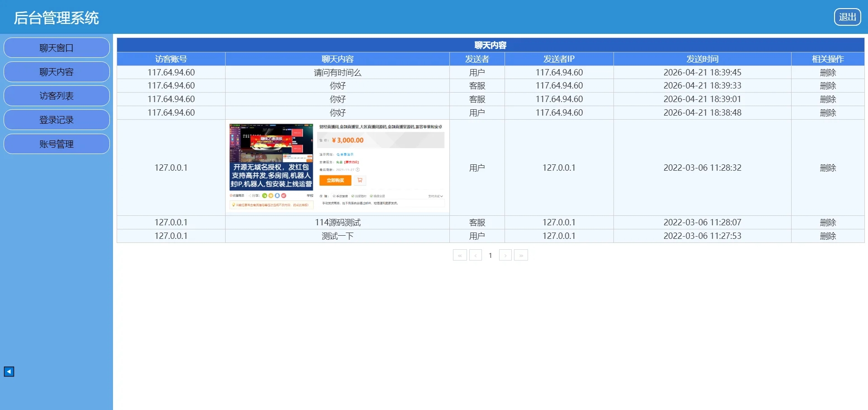Viewport: 868px width, 410px height.
Task: Delete the 请问有时间么 chat message
Action: pos(827,73)
